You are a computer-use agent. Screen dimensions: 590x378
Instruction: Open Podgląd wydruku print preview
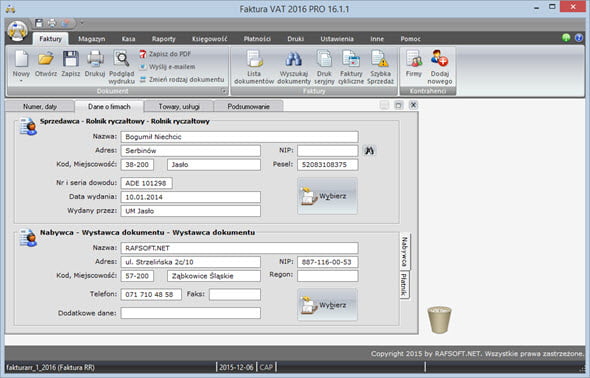[122, 67]
